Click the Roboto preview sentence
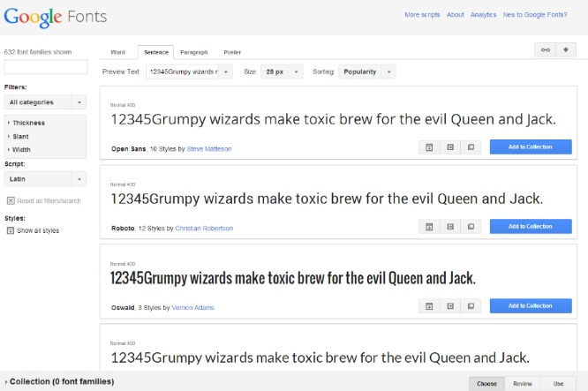The image size is (588, 391). [x=327, y=199]
